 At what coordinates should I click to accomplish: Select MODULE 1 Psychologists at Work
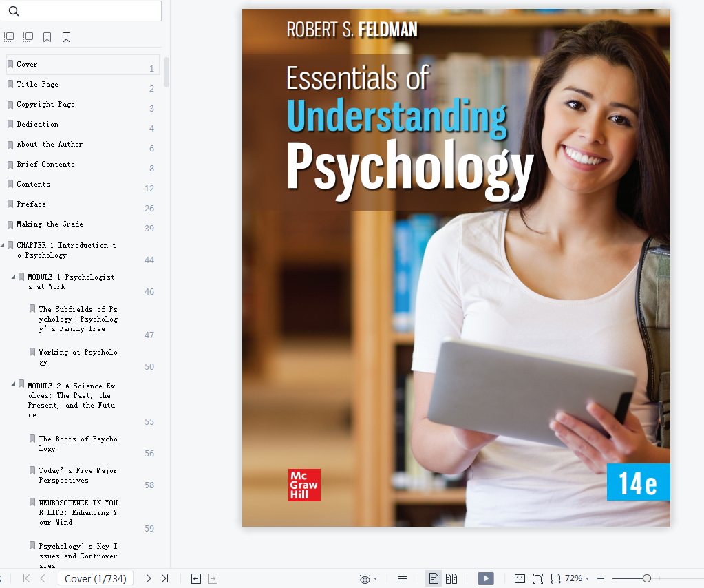(71, 282)
